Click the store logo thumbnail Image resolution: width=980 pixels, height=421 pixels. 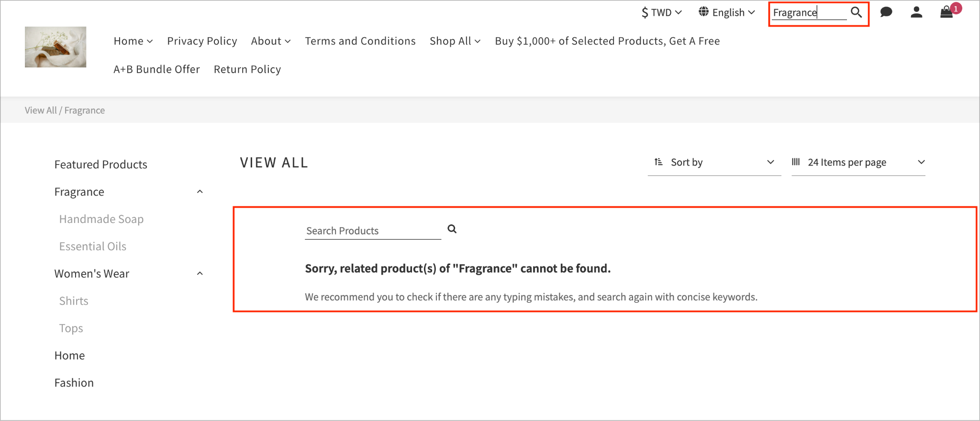56,47
